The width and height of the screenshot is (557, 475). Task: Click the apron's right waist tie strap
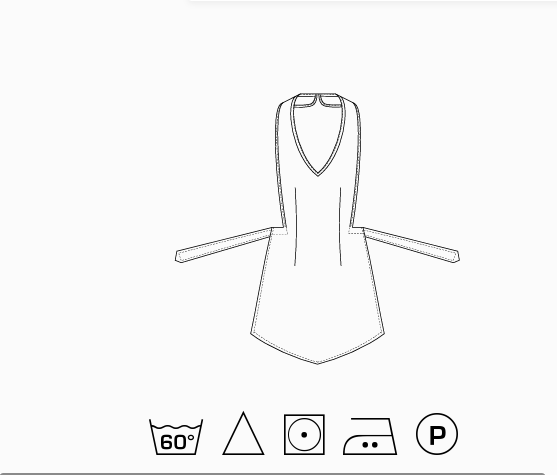pos(411,245)
